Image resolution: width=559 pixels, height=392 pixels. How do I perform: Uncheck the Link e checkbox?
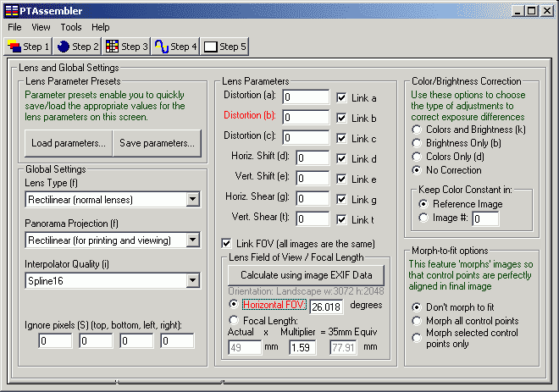341,179
